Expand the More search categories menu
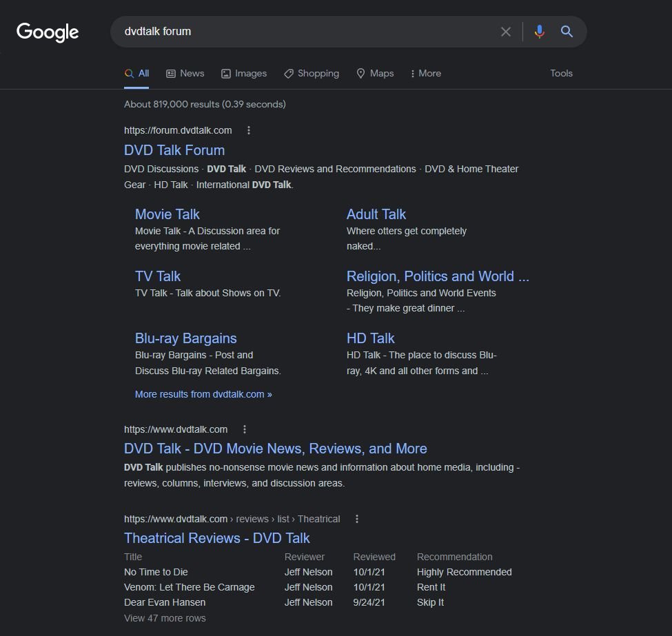The height and width of the screenshot is (636, 672). (x=425, y=73)
